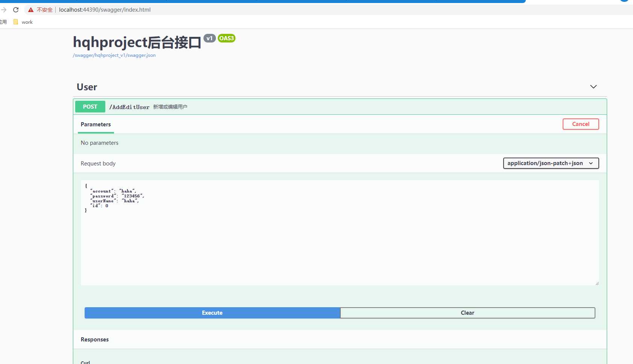Click the 'Request body' label
The image size is (633, 364).
(98, 164)
